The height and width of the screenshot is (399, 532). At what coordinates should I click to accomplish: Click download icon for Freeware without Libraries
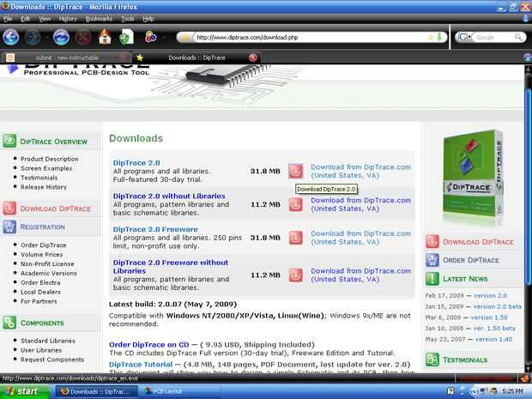pyautogui.click(x=295, y=275)
